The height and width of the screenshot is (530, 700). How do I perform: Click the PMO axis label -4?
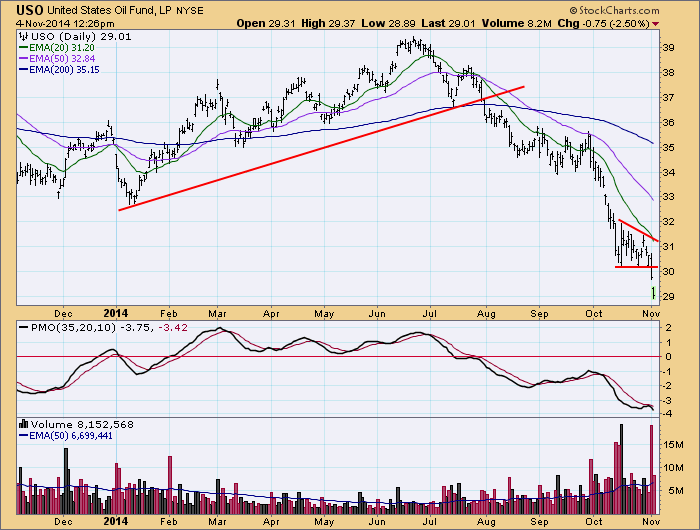667,413
